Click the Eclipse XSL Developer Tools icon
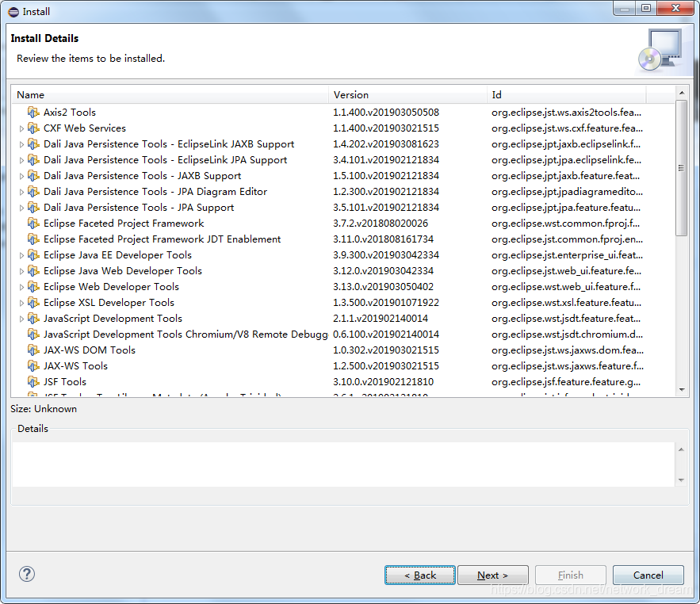Viewport: 700px width, 604px height. (33, 302)
